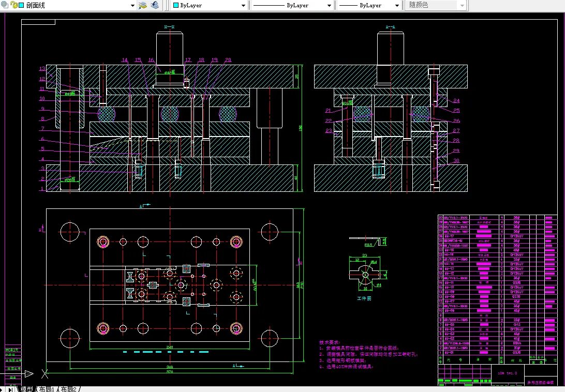Switch to the 布局1 layout tab
The image size is (565, 392).
coord(46,389)
